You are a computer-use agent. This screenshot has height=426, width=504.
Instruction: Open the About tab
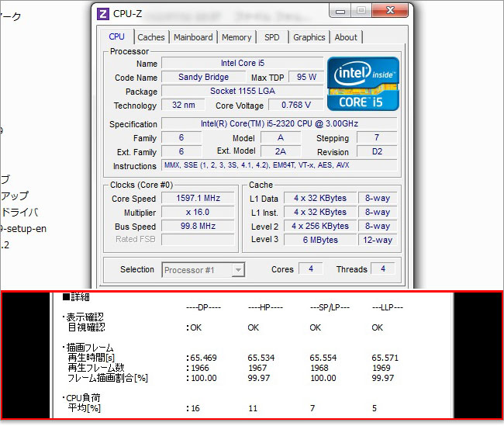click(x=346, y=37)
